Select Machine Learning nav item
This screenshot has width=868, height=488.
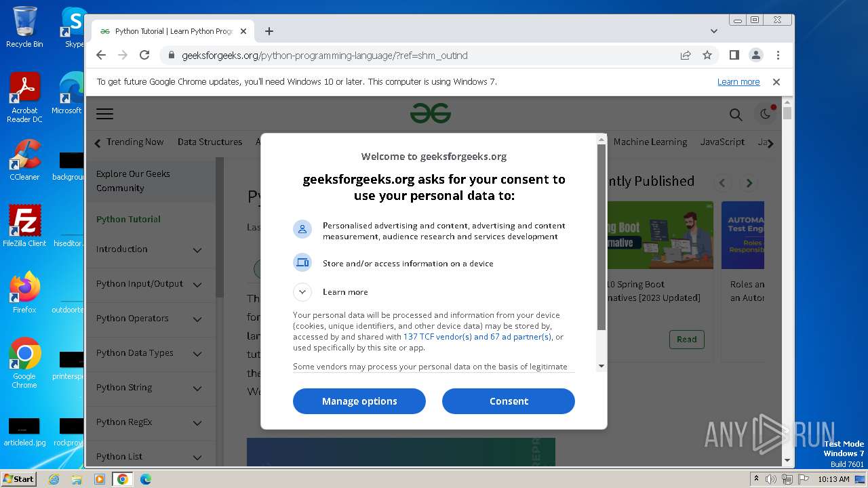(x=650, y=142)
